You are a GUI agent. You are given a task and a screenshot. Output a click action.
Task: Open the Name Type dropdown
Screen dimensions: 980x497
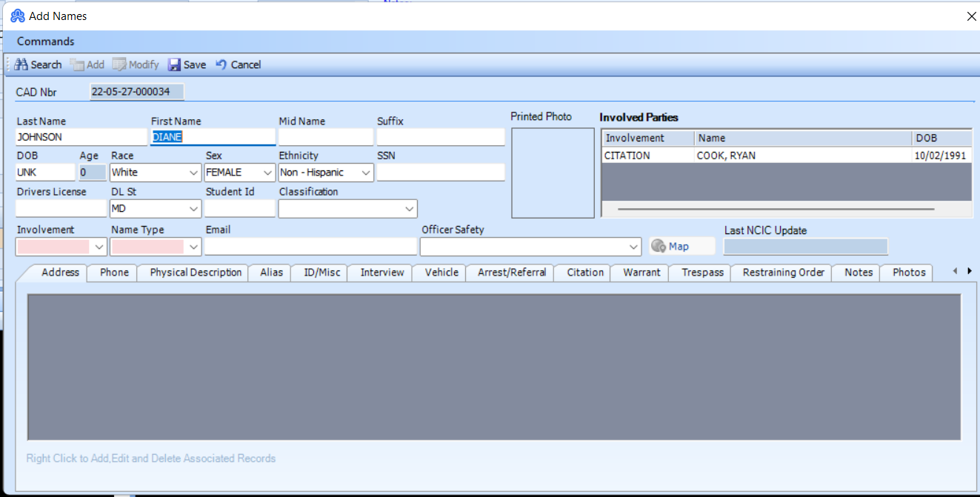193,246
